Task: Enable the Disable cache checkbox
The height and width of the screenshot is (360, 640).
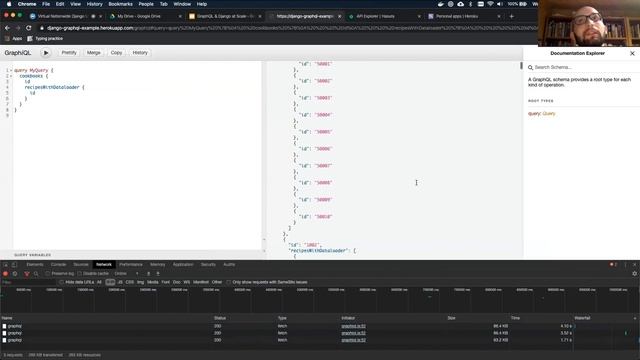Action: (80, 273)
